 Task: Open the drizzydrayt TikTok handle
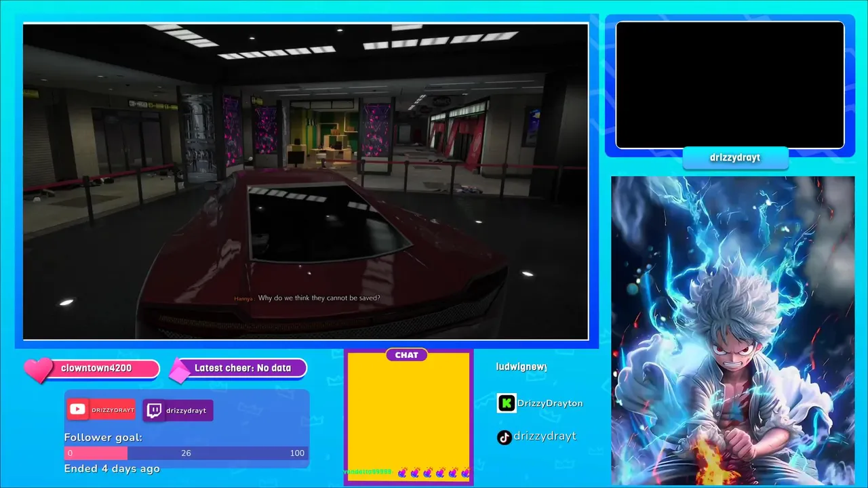[x=545, y=436]
